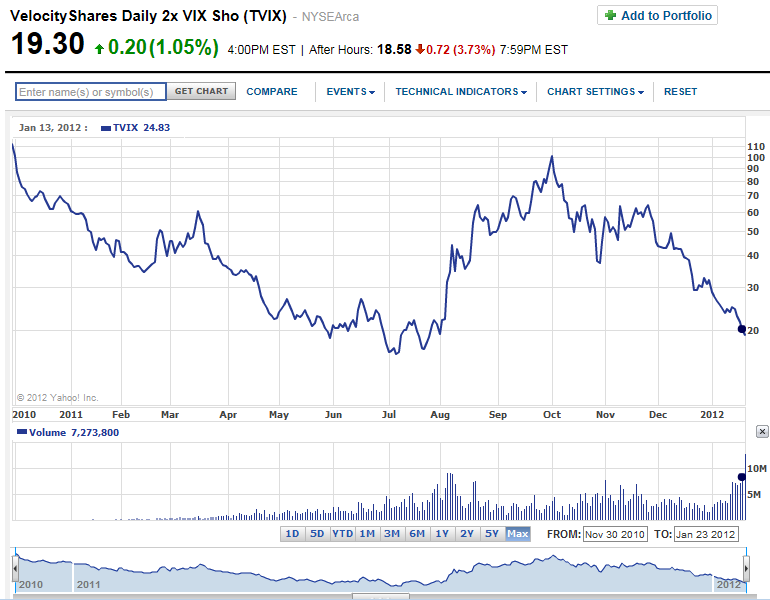The width and height of the screenshot is (770, 600).
Task: Select the 6M time range tab
Action: click(417, 534)
